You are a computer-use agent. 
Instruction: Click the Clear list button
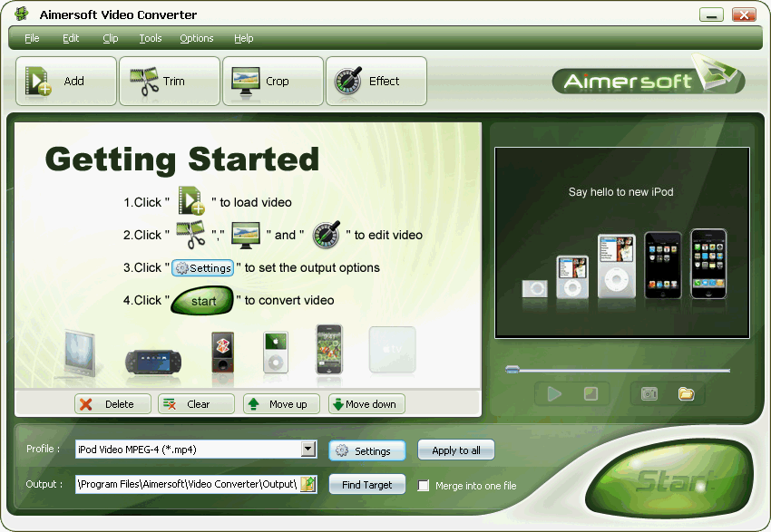click(196, 404)
